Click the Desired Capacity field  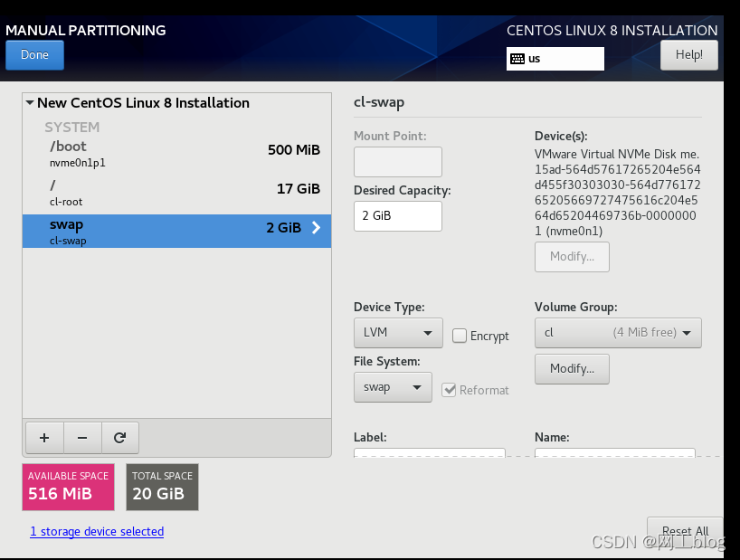398,216
